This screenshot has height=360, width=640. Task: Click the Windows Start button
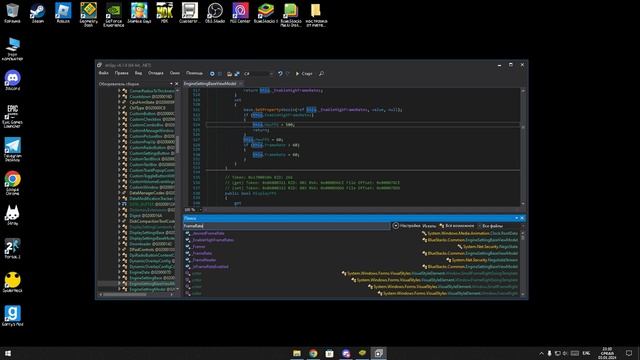click(8, 353)
